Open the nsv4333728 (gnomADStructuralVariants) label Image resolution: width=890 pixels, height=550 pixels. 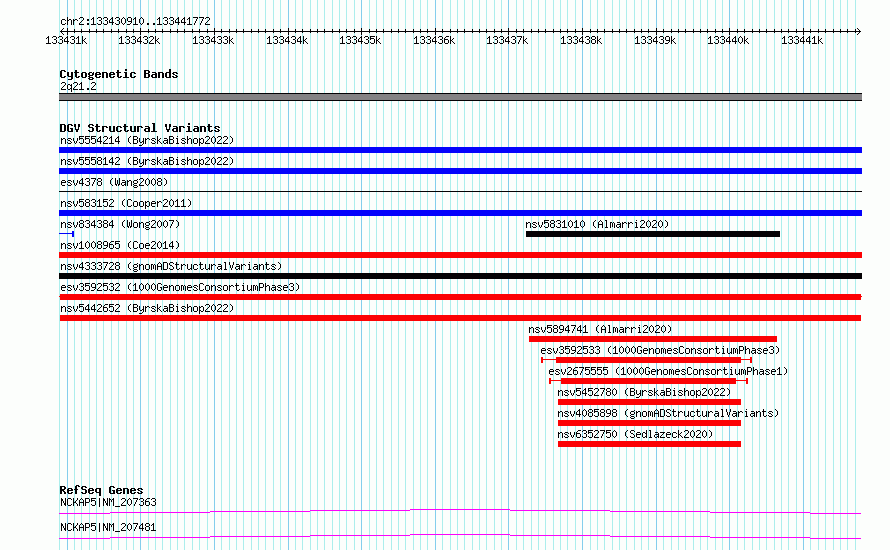(171, 266)
